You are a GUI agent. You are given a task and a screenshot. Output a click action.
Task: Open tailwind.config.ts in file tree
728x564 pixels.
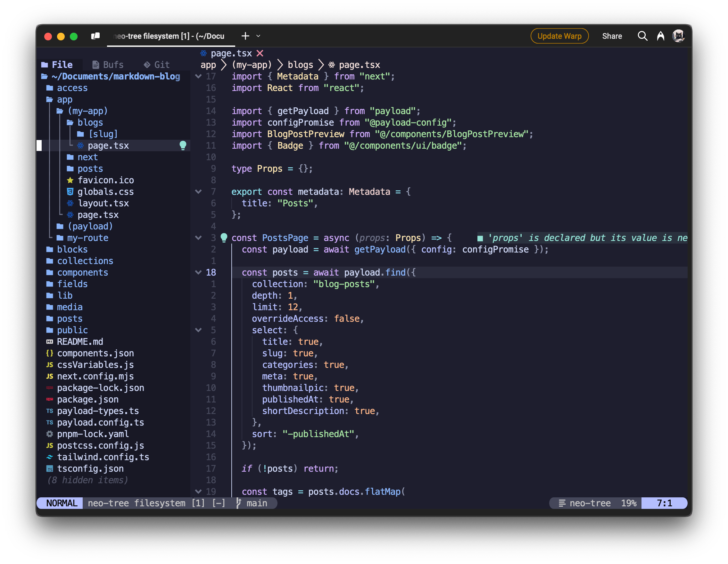103,457
